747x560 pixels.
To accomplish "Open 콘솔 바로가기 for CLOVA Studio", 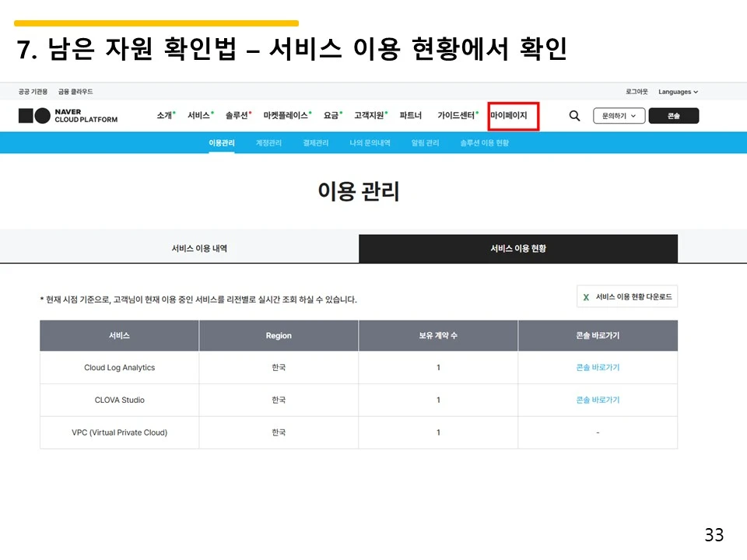I will coord(598,400).
